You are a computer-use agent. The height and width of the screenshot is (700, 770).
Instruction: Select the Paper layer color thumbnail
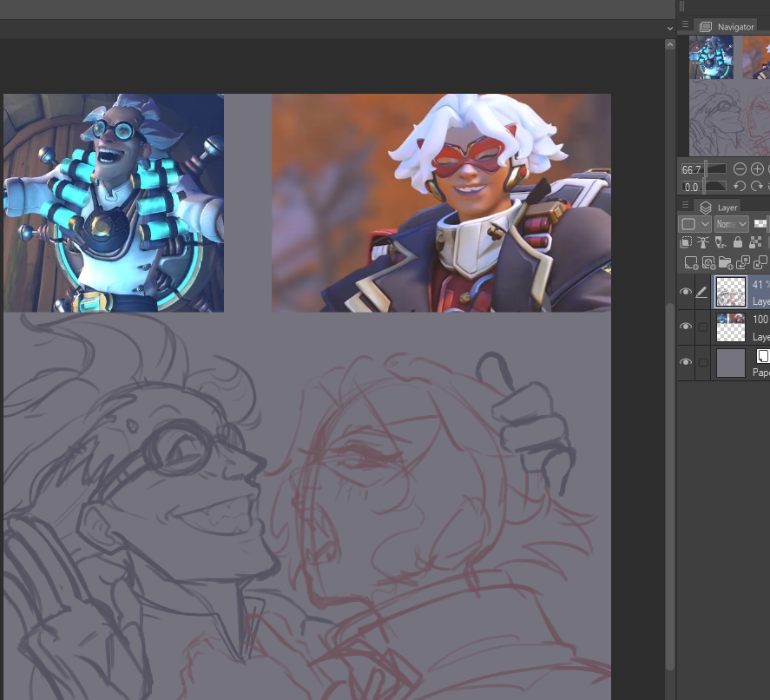[x=731, y=362]
